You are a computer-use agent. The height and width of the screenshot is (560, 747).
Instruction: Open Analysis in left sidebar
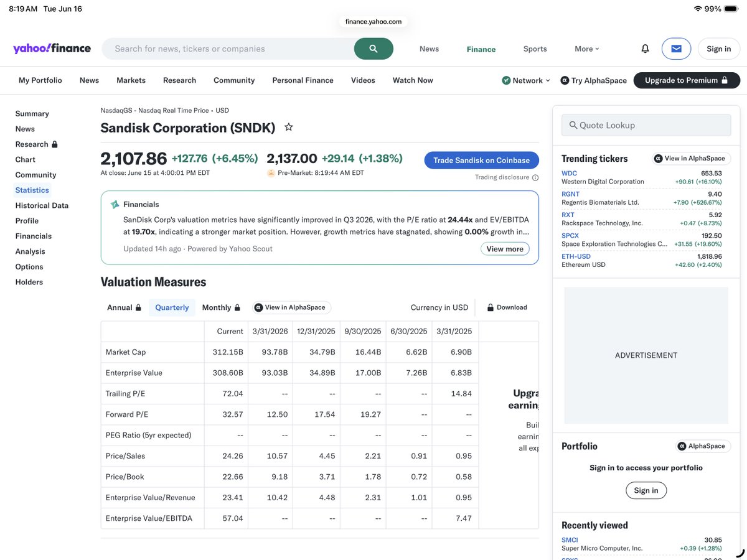(31, 251)
